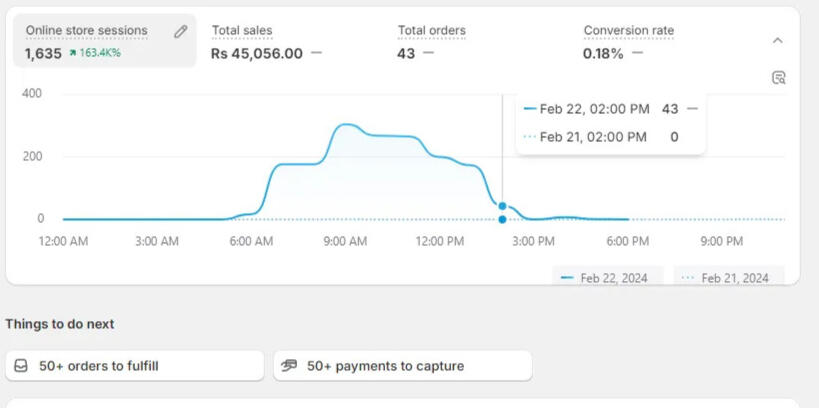Click the upper blue data point at 2 PM

pyautogui.click(x=502, y=205)
